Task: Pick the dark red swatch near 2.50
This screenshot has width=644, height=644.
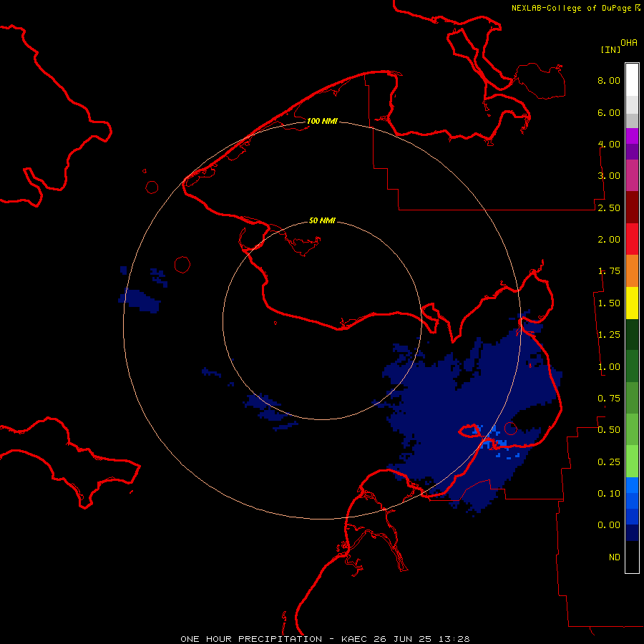Action: (x=632, y=208)
